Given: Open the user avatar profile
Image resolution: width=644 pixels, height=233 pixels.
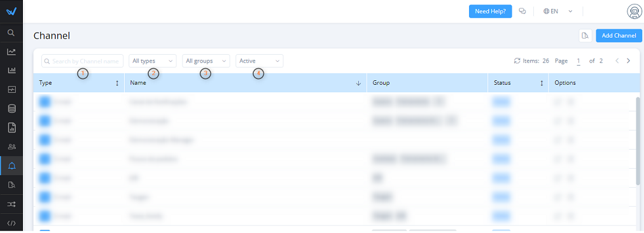Looking at the screenshot, I should click(x=634, y=11).
